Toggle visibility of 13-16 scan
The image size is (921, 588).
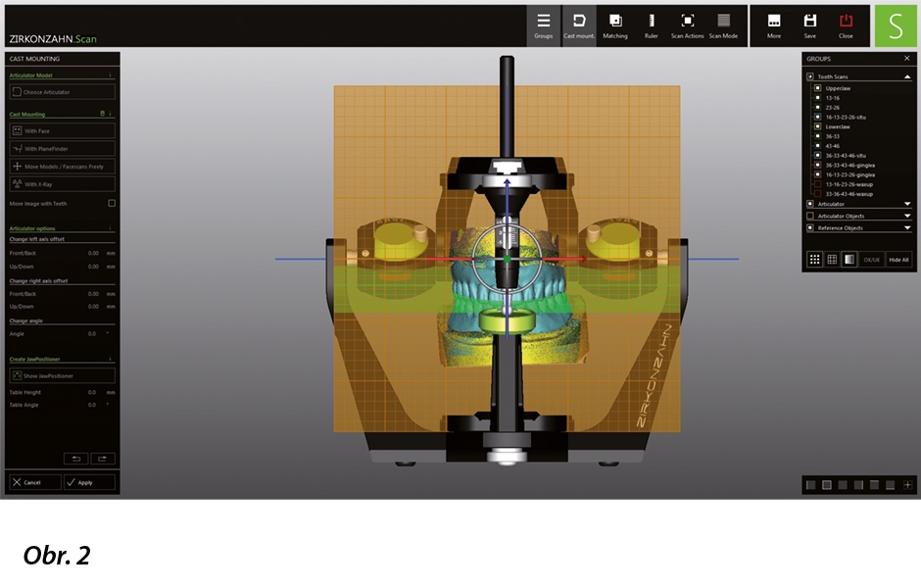(x=817, y=98)
